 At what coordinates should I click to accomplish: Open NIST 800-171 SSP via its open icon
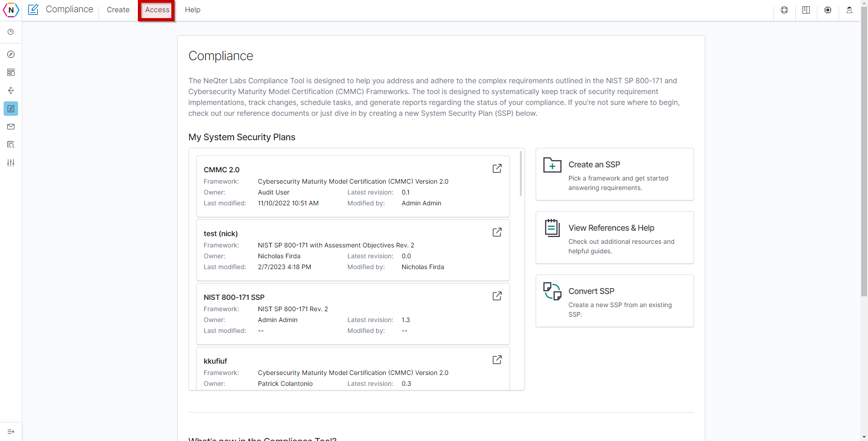pyautogui.click(x=497, y=296)
